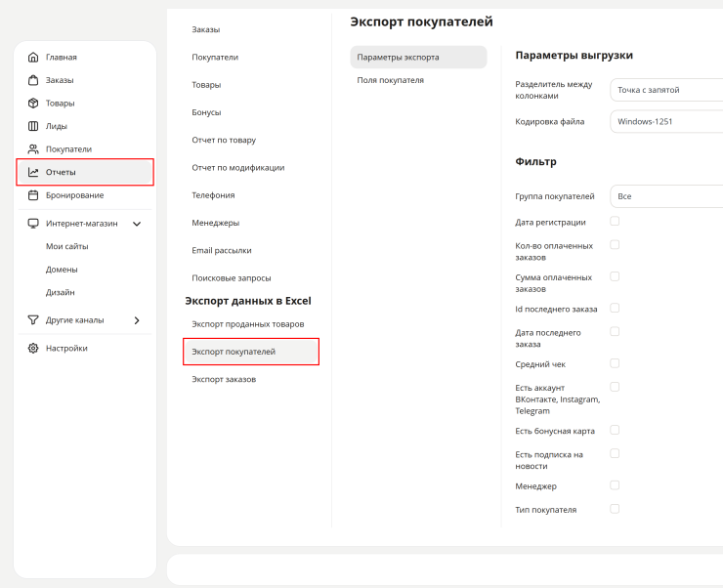Click the home icon next to Главная
The width and height of the screenshot is (723, 588).
33,58
